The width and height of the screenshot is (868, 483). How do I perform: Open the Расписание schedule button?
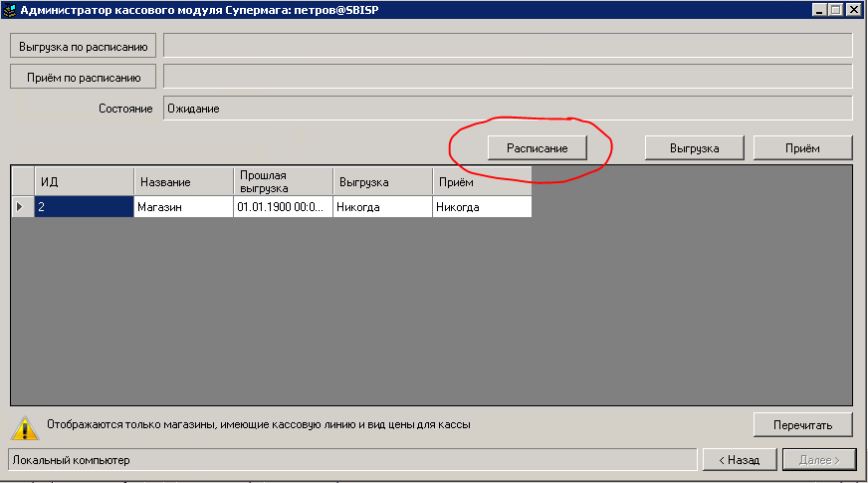pyautogui.click(x=537, y=147)
